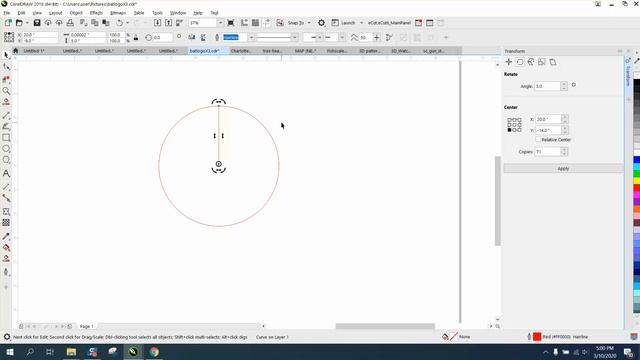Click the Open folder icon
This screenshot has height=360, width=640.
click(x=19, y=23)
